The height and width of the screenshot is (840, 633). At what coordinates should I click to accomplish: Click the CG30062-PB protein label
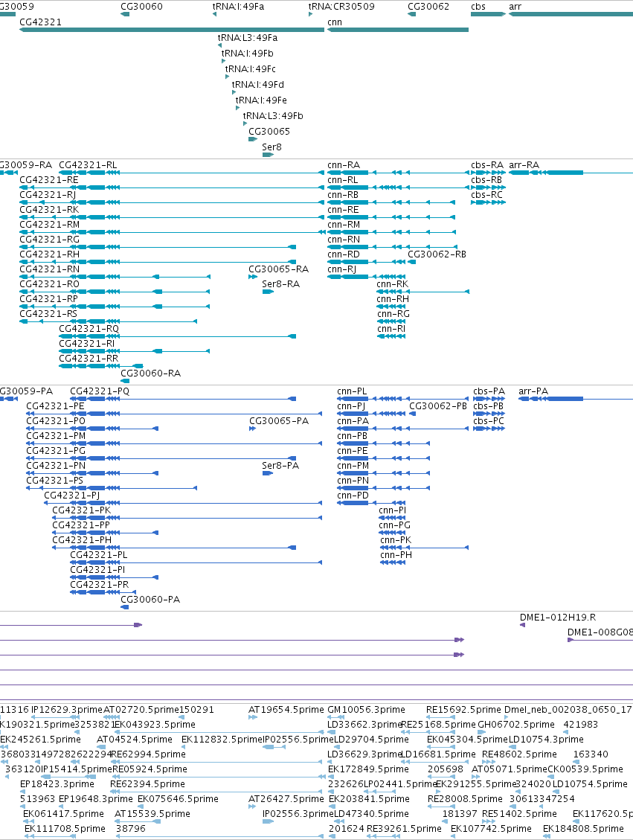click(438, 405)
